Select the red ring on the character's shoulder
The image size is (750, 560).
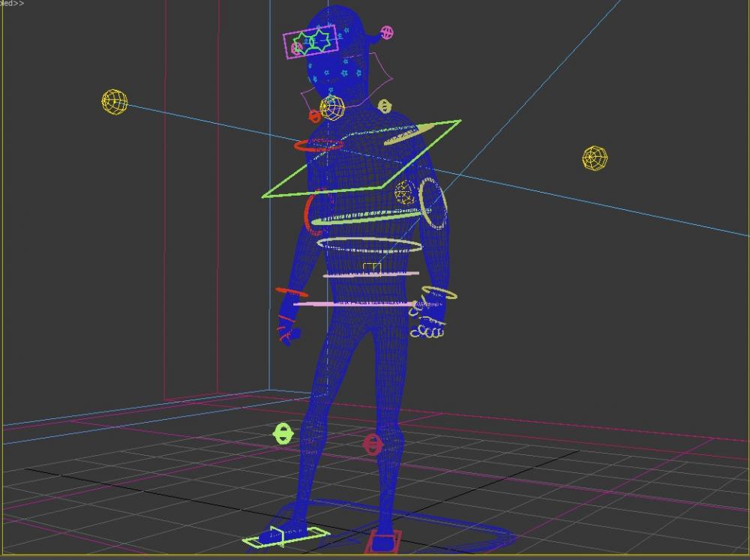tap(319, 144)
